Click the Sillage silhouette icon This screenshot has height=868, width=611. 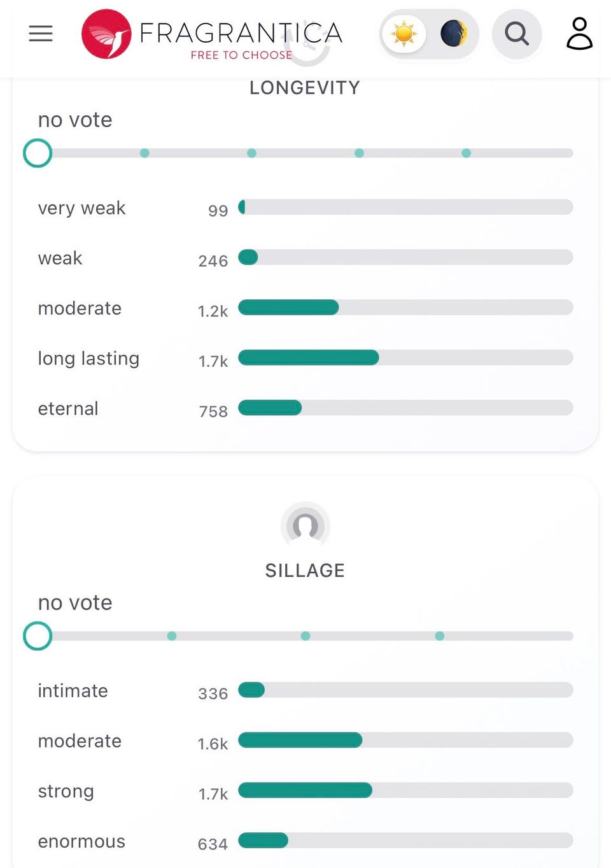click(305, 525)
